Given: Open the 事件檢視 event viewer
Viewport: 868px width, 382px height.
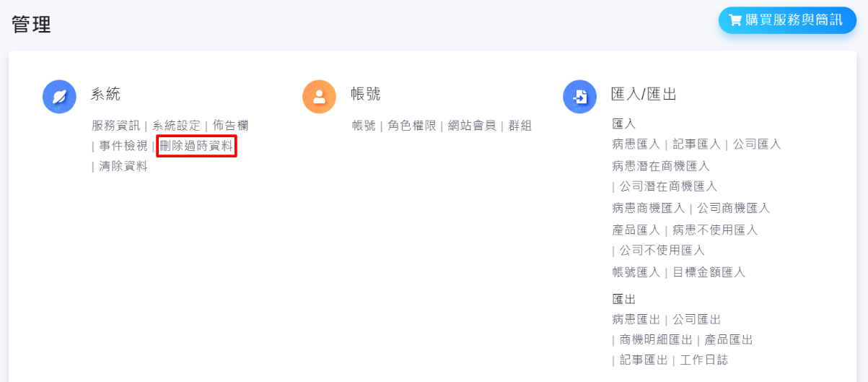Looking at the screenshot, I should [123, 146].
